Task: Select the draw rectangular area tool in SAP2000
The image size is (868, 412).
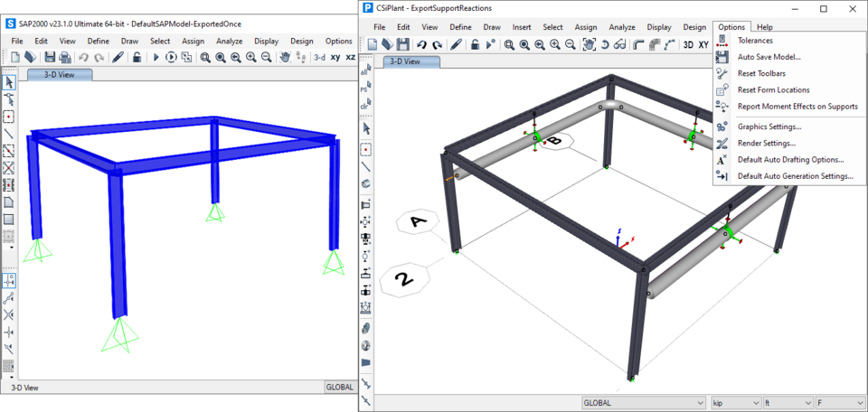Action: coord(9,219)
